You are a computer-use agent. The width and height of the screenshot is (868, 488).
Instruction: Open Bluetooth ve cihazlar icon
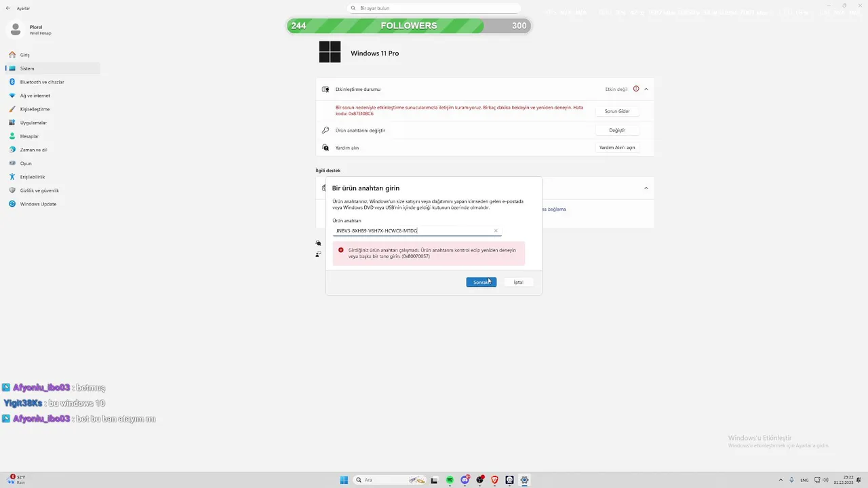12,82
